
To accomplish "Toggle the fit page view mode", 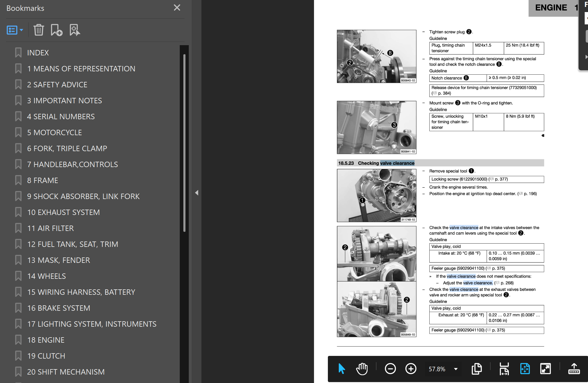I will pos(525,369).
